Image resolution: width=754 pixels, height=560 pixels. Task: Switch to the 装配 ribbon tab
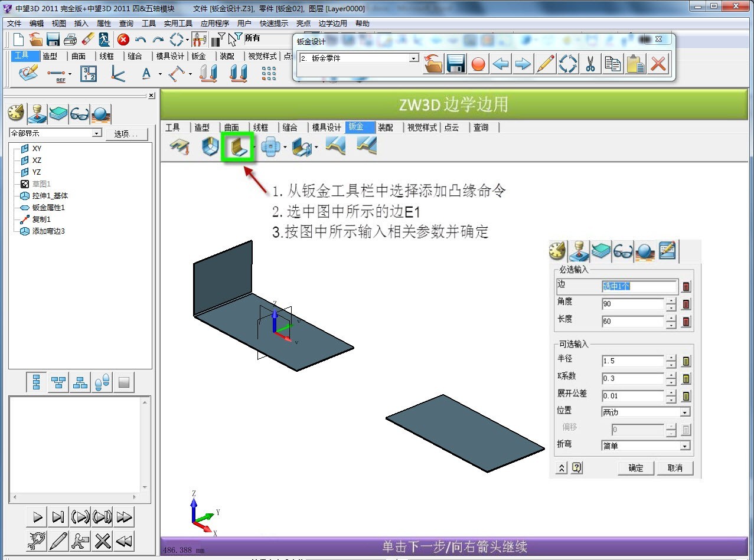coord(228,56)
